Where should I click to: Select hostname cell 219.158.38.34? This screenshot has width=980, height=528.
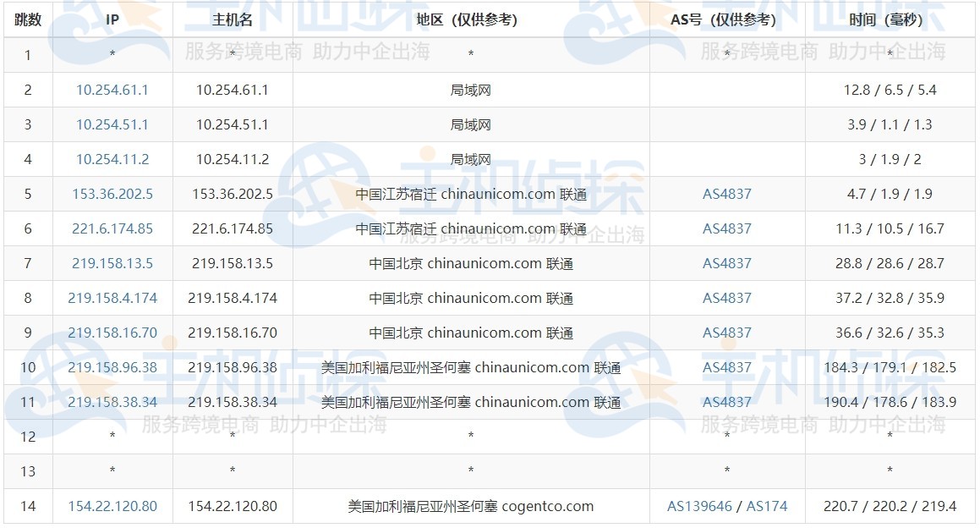(233, 402)
